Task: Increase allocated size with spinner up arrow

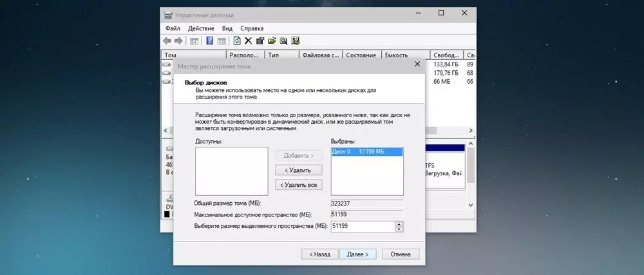Action: (x=399, y=223)
